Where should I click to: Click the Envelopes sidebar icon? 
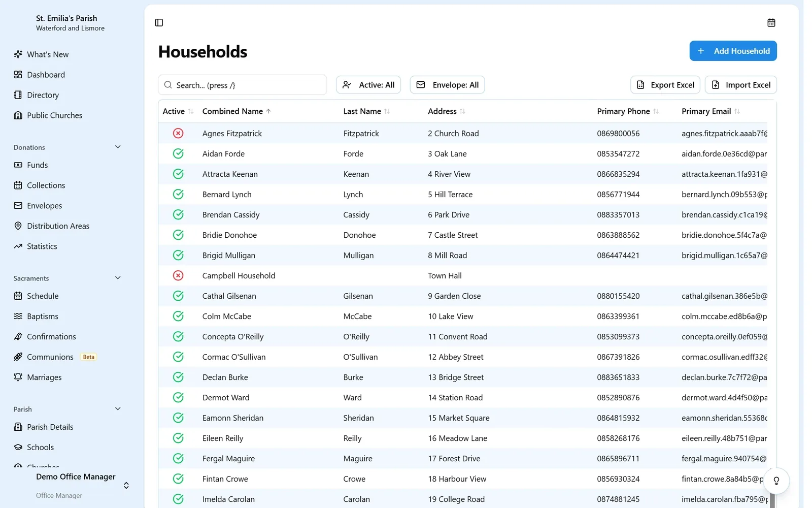coord(18,206)
